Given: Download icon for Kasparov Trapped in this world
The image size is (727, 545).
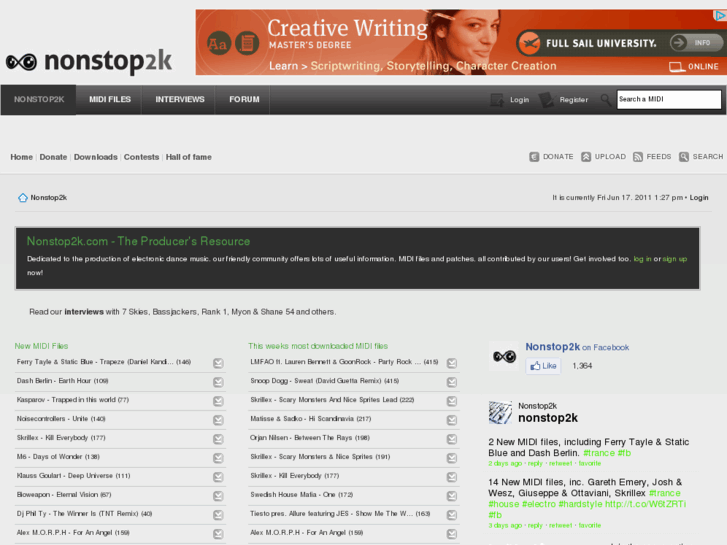Looking at the screenshot, I should click(x=218, y=401).
